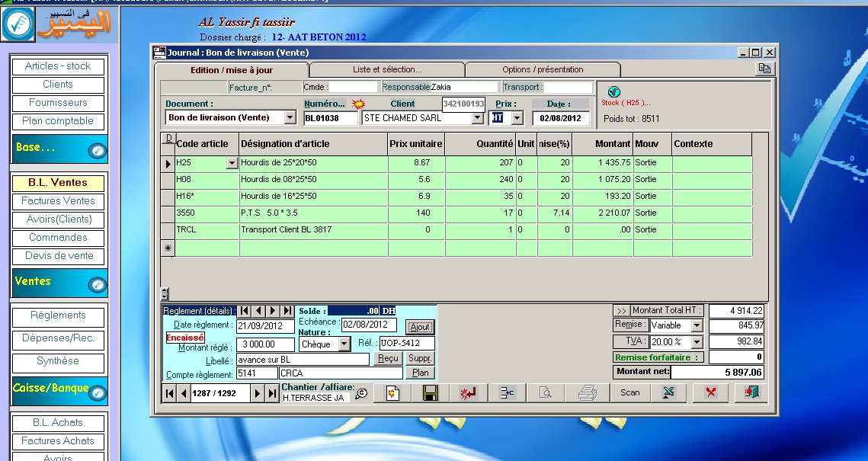Toggle the Ventes section check button
Viewport: 868px width, 461px height.
[97, 285]
